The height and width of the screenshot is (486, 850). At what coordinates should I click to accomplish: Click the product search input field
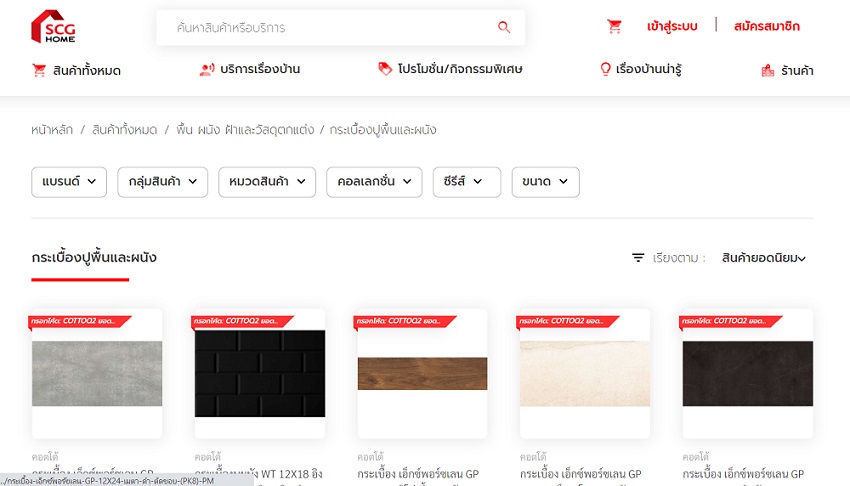(x=330, y=28)
